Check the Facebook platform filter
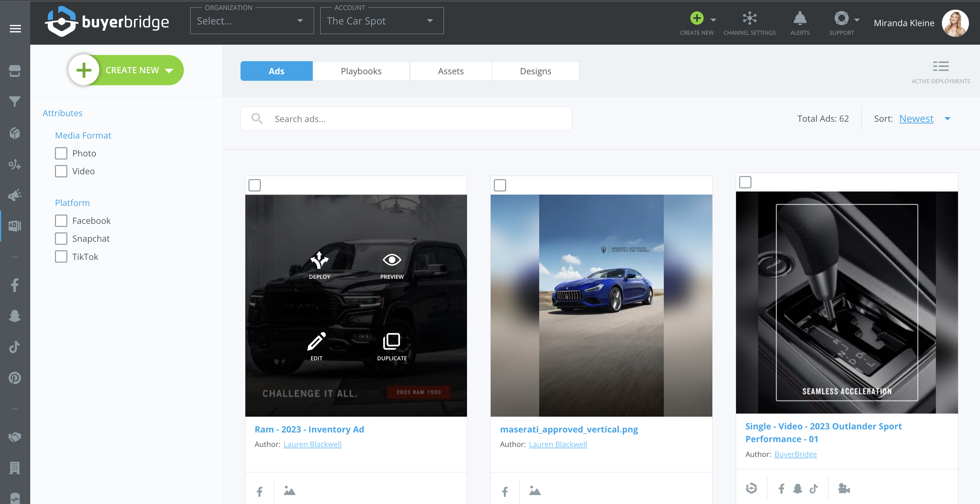This screenshot has height=504, width=980. tap(61, 220)
